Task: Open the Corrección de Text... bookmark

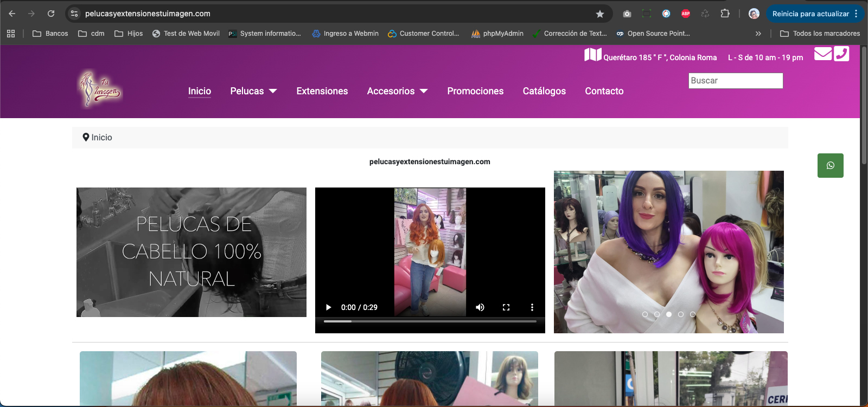Action: click(570, 34)
